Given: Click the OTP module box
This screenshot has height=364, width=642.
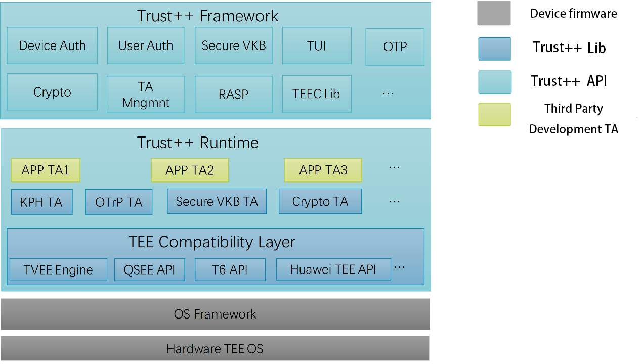Looking at the screenshot, I should tap(395, 47).
